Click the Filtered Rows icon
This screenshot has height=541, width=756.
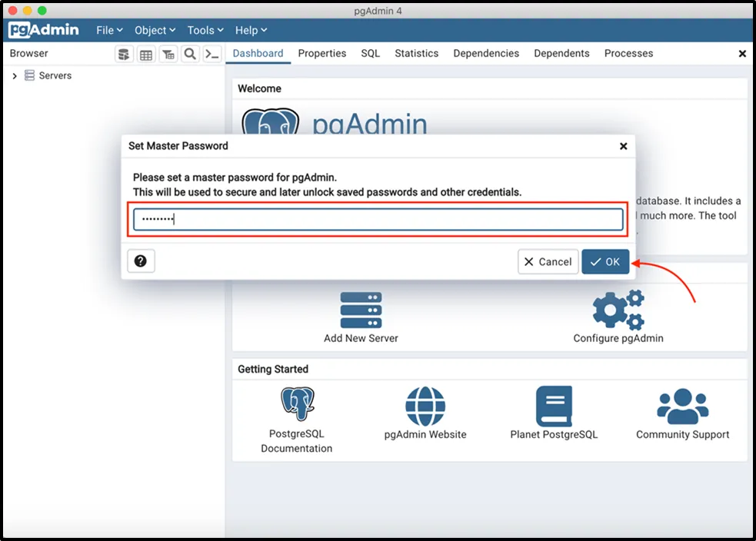[x=168, y=54]
